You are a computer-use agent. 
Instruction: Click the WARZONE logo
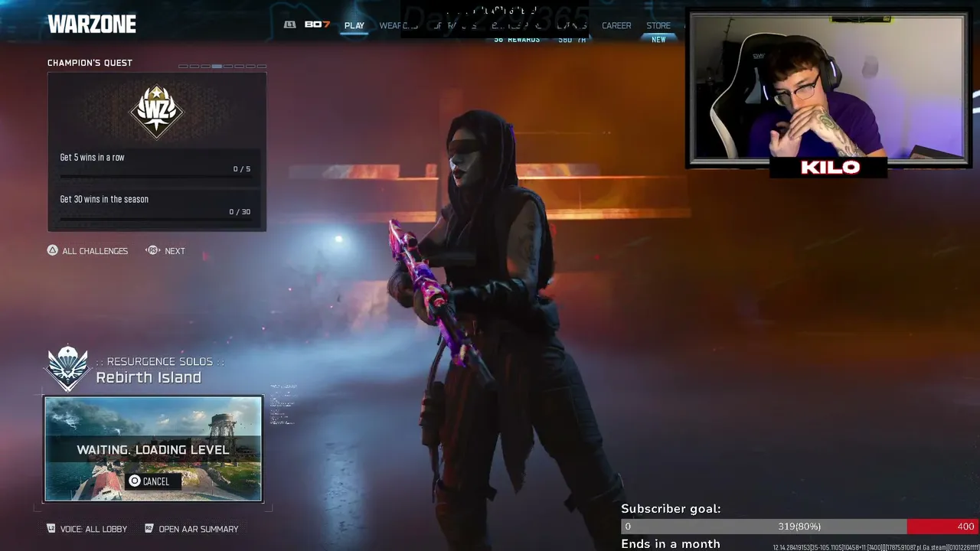[92, 24]
